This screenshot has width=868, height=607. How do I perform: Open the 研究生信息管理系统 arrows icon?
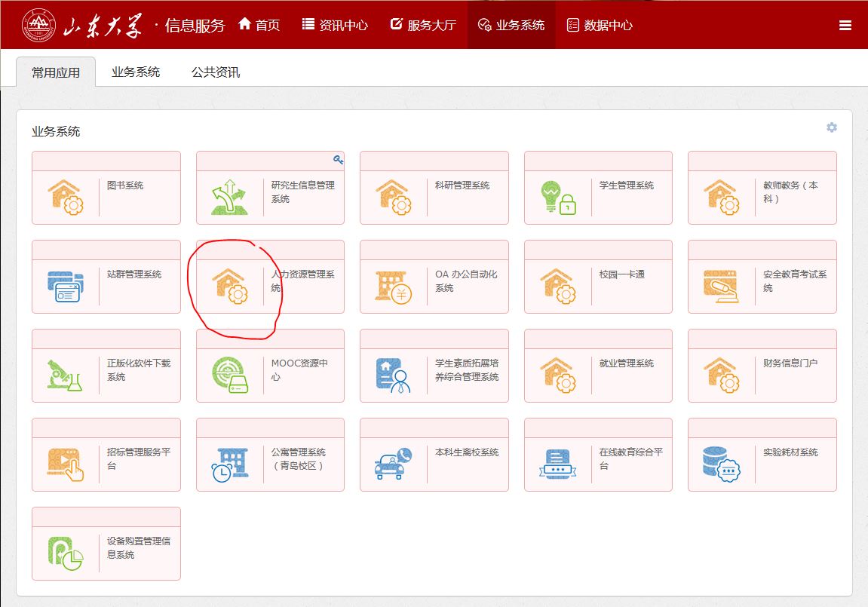point(229,197)
